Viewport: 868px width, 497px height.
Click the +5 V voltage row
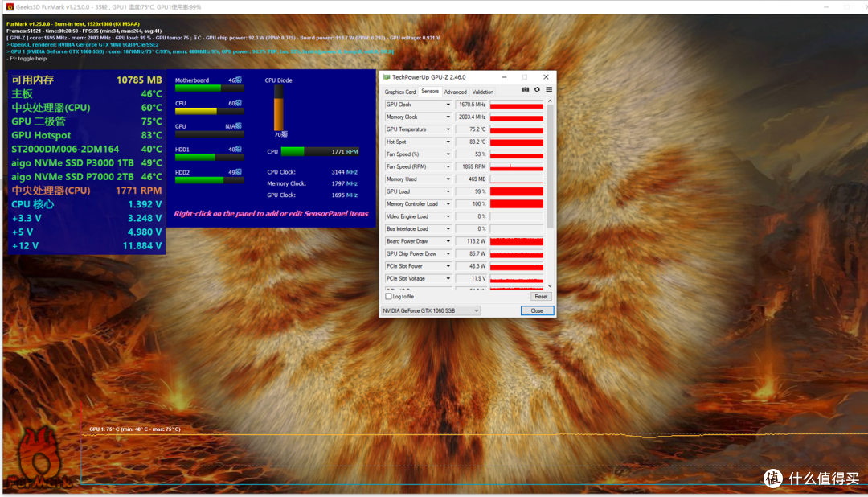[x=86, y=232]
